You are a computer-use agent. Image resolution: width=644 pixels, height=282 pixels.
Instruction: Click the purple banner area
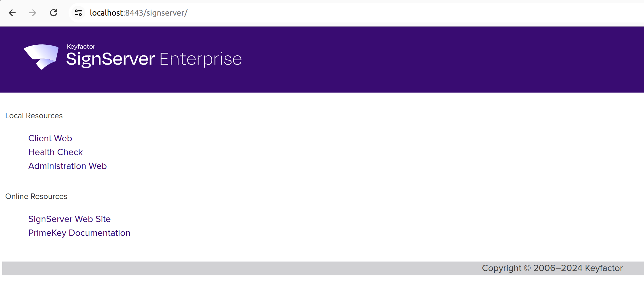432,58
